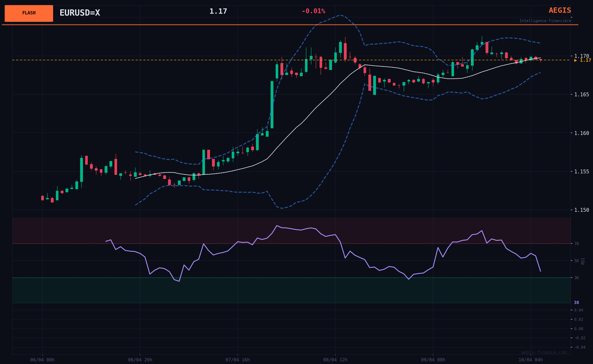Image resolution: width=593 pixels, height=364 pixels.
Task: Click the vertical RSI axis title
Action: pyautogui.click(x=583, y=261)
